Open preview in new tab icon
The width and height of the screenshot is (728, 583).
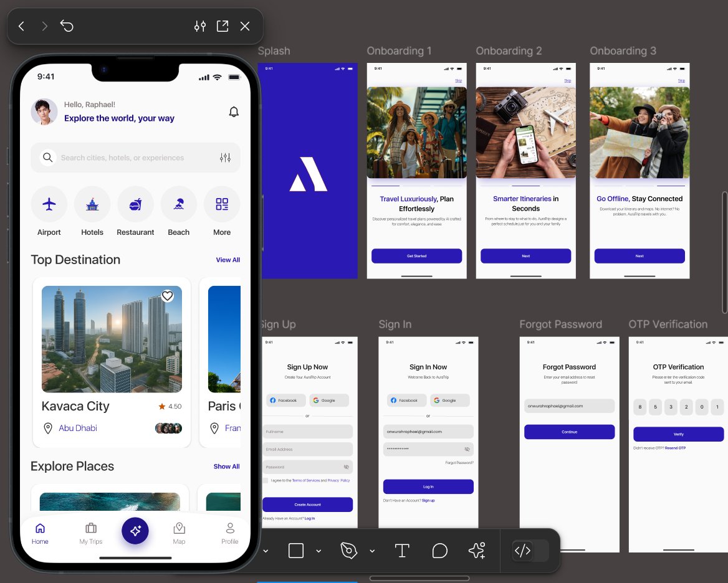point(223,26)
